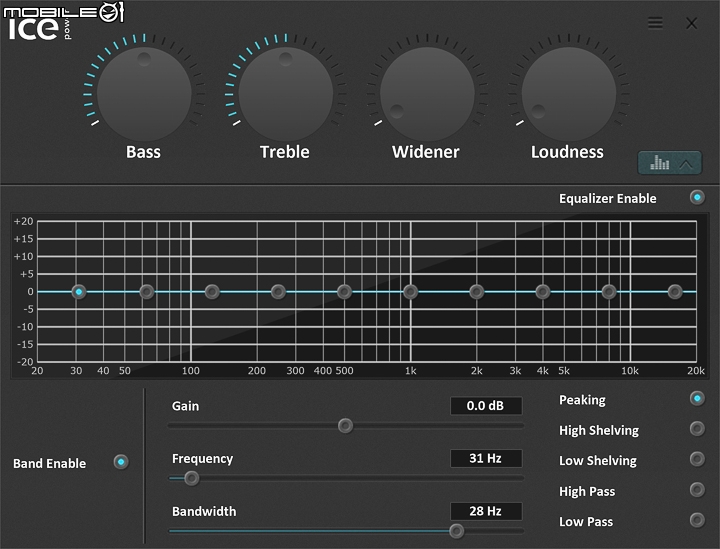This screenshot has height=549, width=720.
Task: Select the Low Shelving filter type
Action: click(697, 459)
